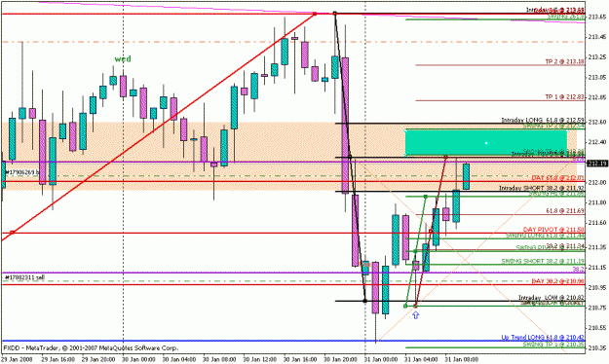Screen dimensions: 609x364
Task: Click the 30 Jan 12:00 time label
Action: [x=260, y=359]
